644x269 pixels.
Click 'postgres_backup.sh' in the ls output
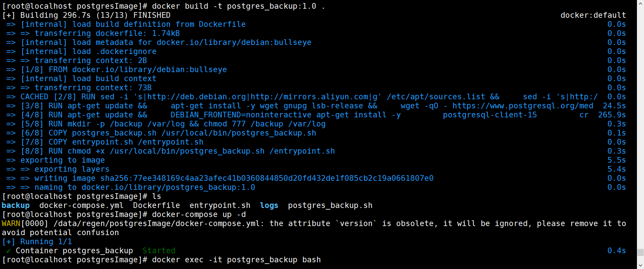coord(330,206)
